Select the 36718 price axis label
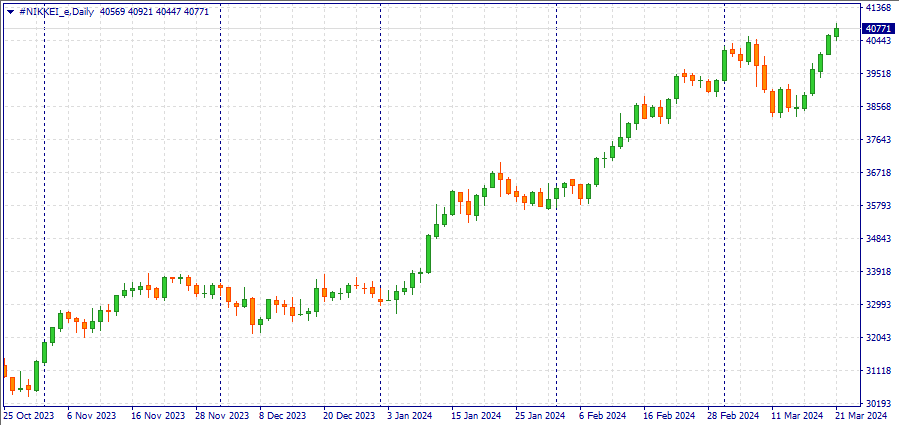The width and height of the screenshot is (899, 425). click(878, 173)
